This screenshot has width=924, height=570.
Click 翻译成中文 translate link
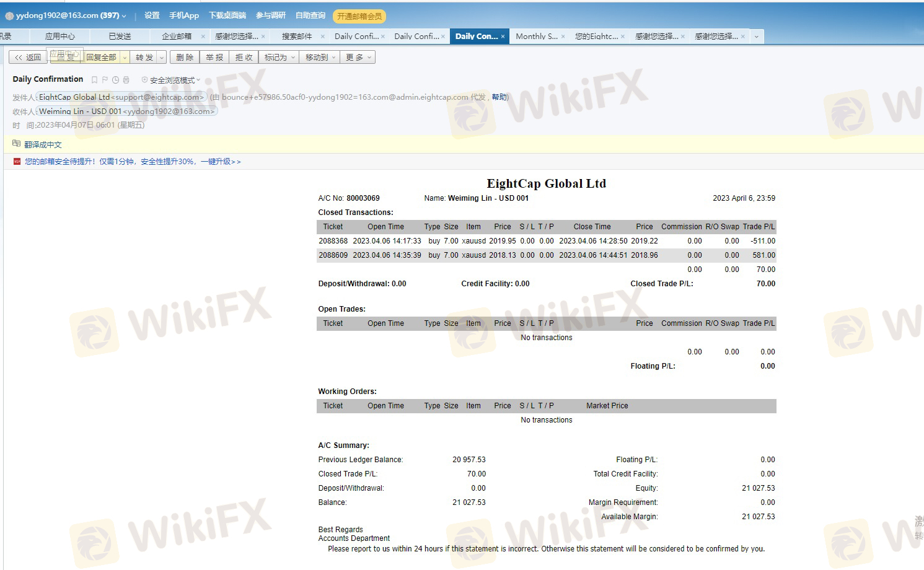pyautogui.click(x=43, y=144)
